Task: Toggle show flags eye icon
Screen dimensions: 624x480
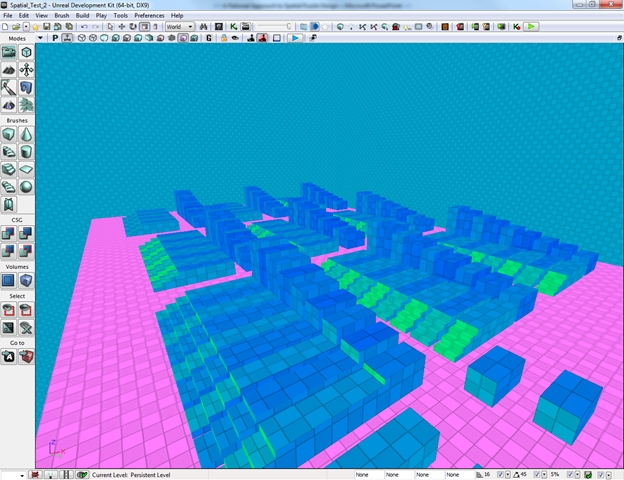Action: (x=235, y=38)
